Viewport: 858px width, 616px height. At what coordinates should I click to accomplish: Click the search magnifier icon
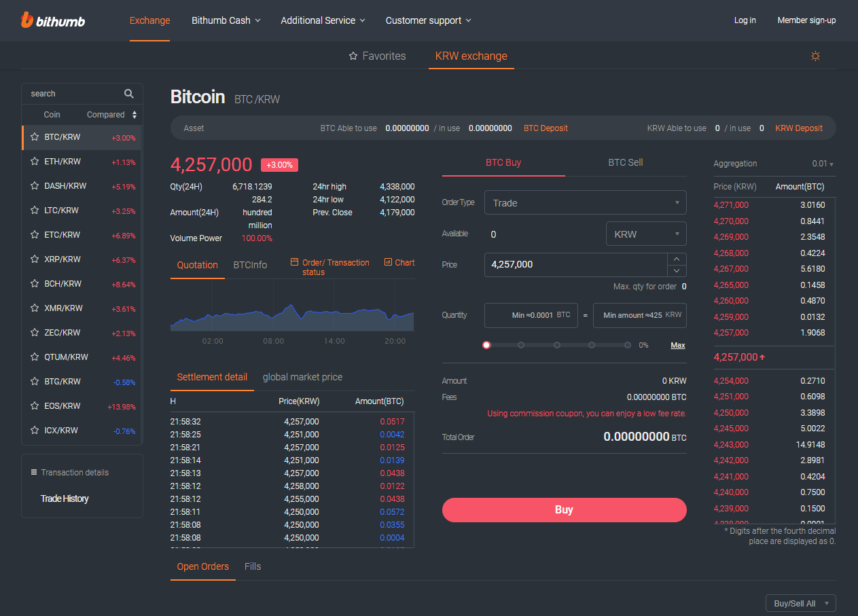tap(129, 94)
